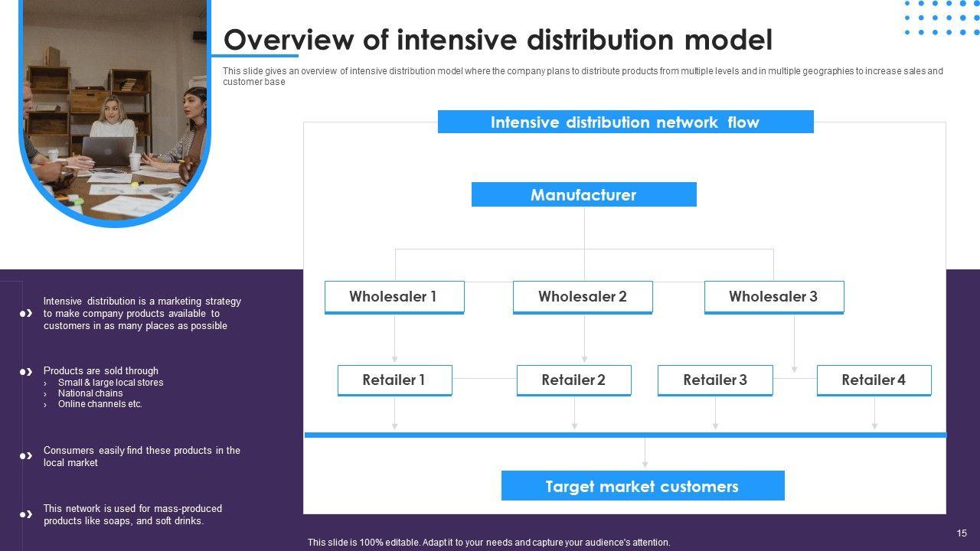Select the Wholesaler 3 box
This screenshot has width=980, height=551.
click(x=774, y=297)
